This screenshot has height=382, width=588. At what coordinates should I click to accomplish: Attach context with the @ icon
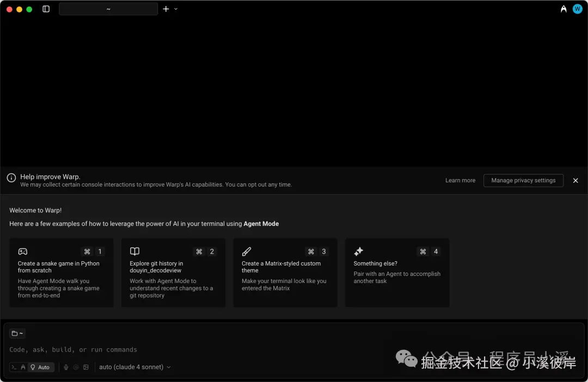76,367
